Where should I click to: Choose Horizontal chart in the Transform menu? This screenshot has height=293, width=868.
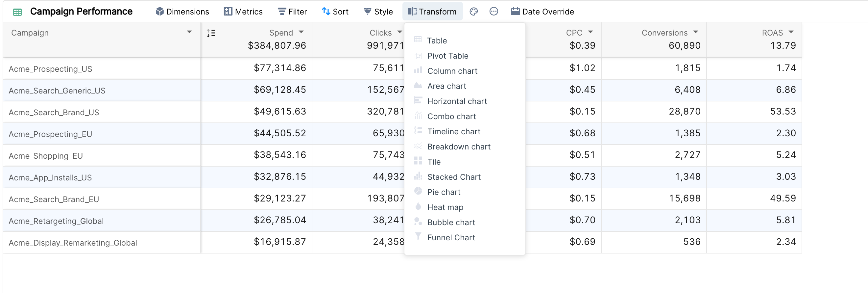[465, 101]
